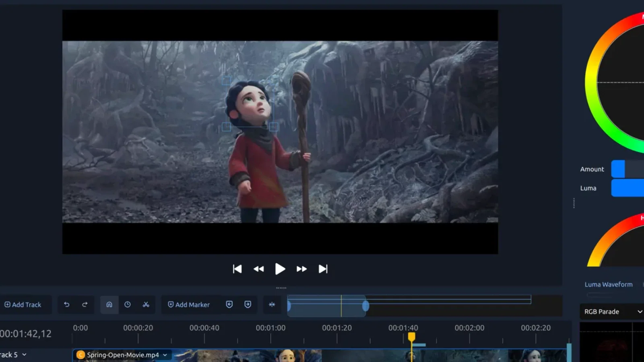Click the Redo arrow icon
Viewport: 644px width, 362px height.
85,304
